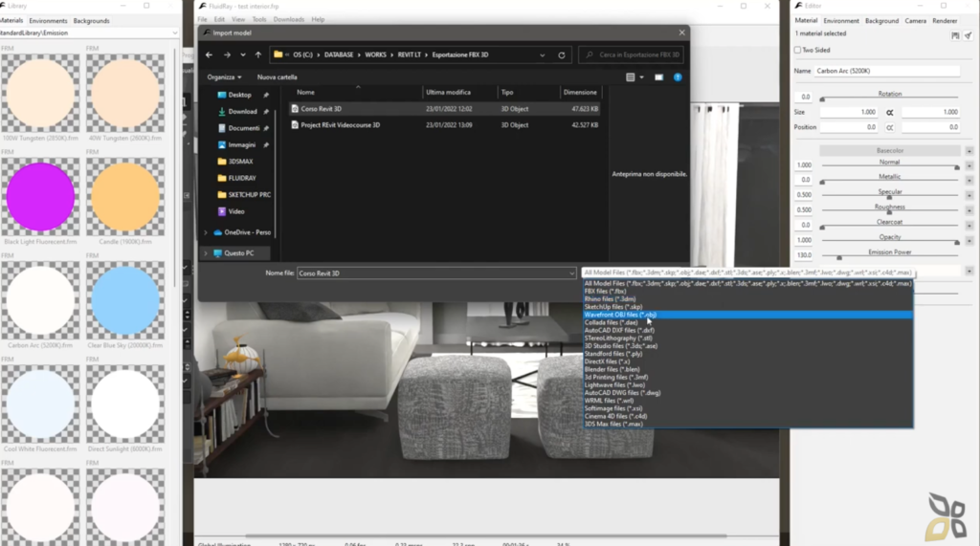The image size is (980, 546).
Task: Sort files by Dimensione column
Action: pos(580,93)
